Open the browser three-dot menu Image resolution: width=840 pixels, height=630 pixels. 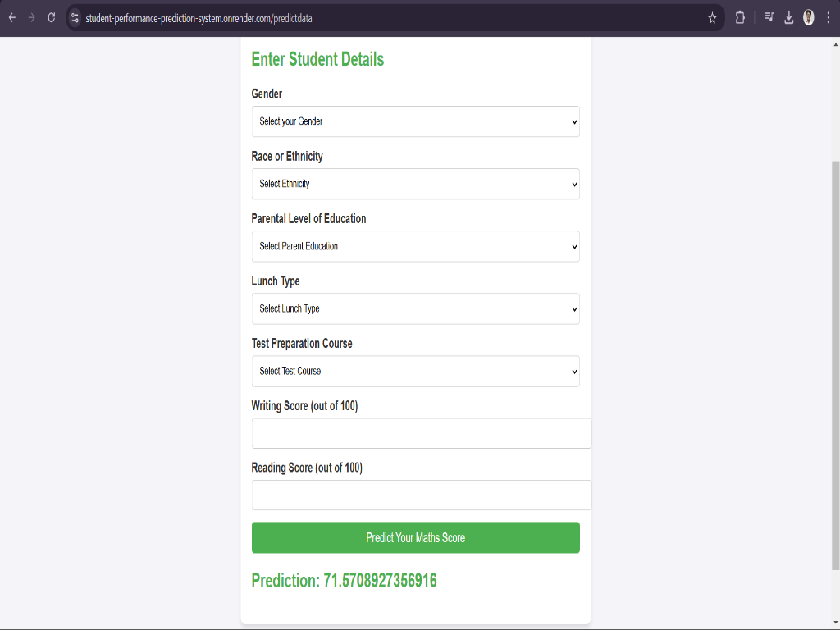point(829,18)
